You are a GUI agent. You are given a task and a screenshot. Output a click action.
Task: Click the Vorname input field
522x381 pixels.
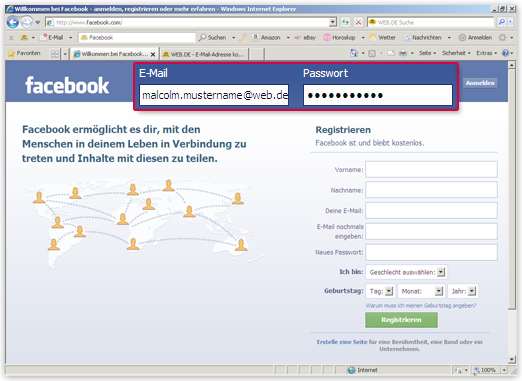[x=431, y=169]
